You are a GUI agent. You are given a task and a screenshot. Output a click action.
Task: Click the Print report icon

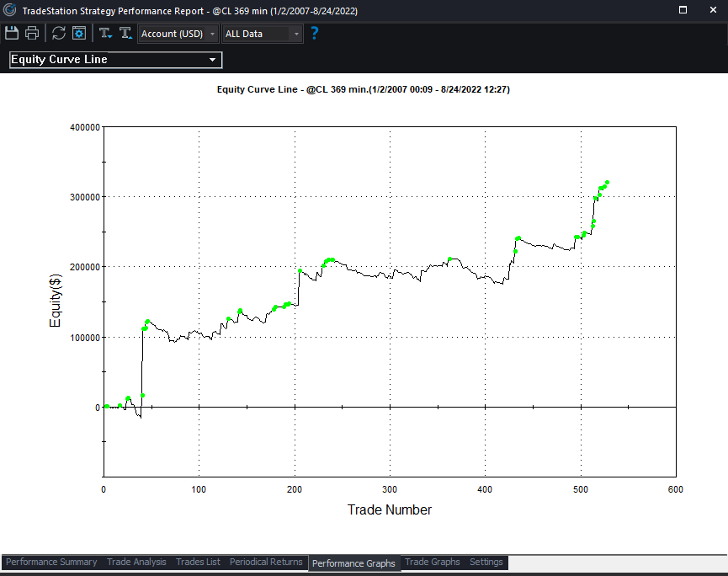tap(32, 34)
